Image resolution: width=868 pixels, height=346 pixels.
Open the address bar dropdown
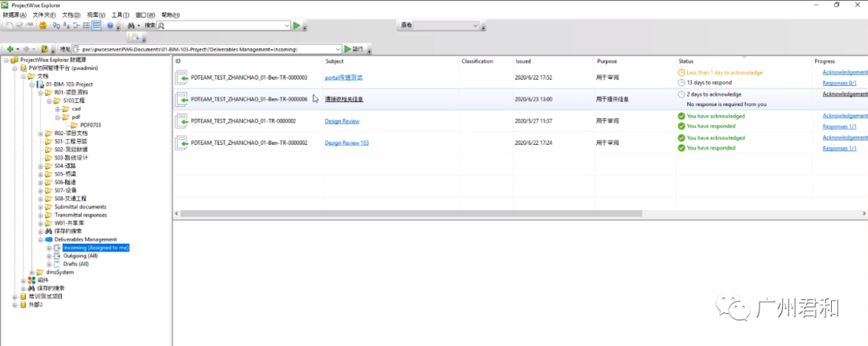tap(336, 49)
